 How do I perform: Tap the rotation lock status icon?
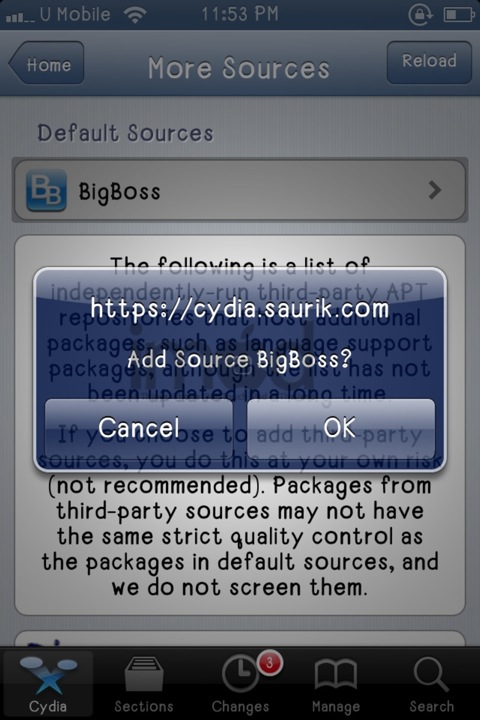(420, 14)
